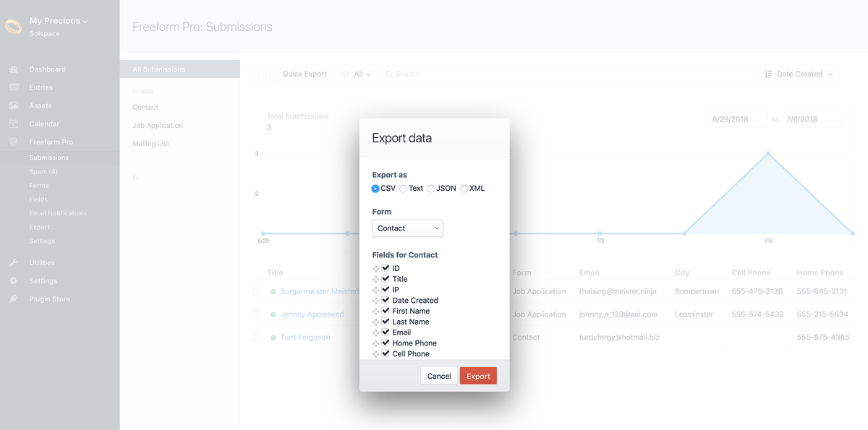Click the small gear icon below Mailing List

pos(135,177)
